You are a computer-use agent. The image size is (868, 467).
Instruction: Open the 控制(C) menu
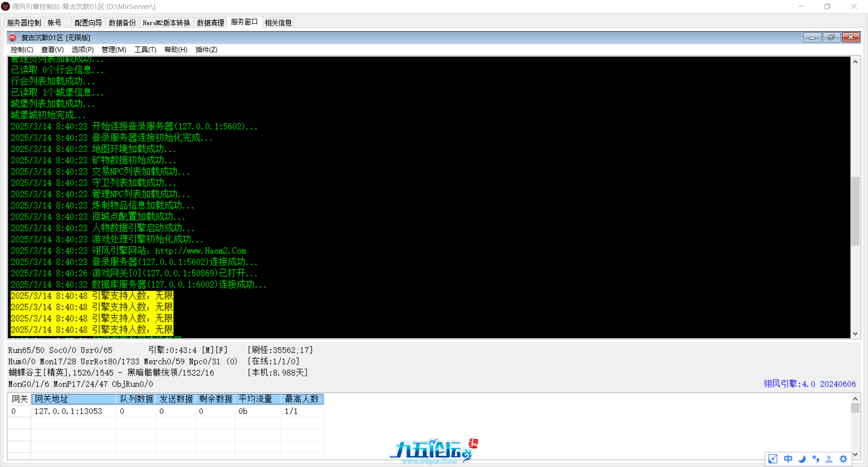(x=22, y=50)
